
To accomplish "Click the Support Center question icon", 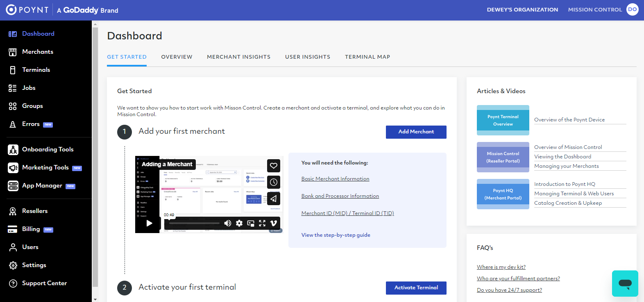I will [x=13, y=284].
